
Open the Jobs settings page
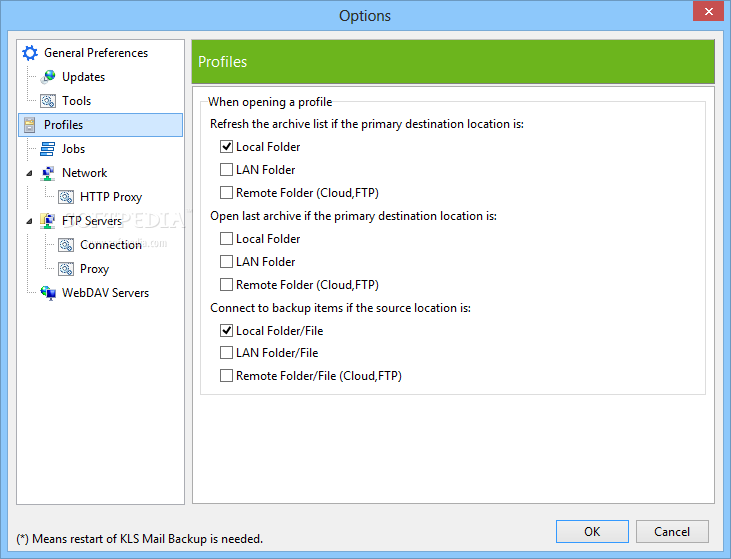pyautogui.click(x=73, y=149)
